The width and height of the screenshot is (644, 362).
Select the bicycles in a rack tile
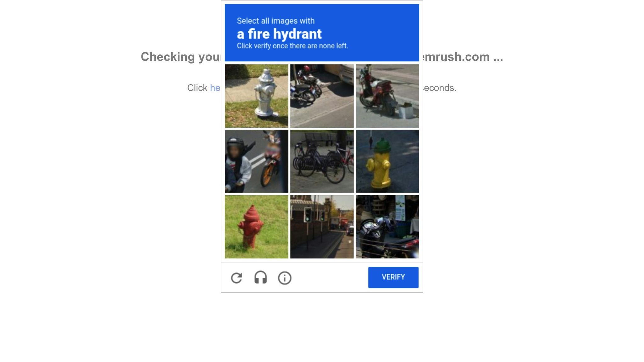pyautogui.click(x=322, y=161)
